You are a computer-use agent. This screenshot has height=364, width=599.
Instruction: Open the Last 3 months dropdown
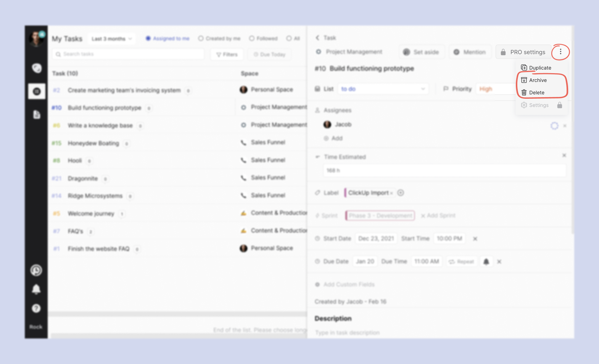111,39
